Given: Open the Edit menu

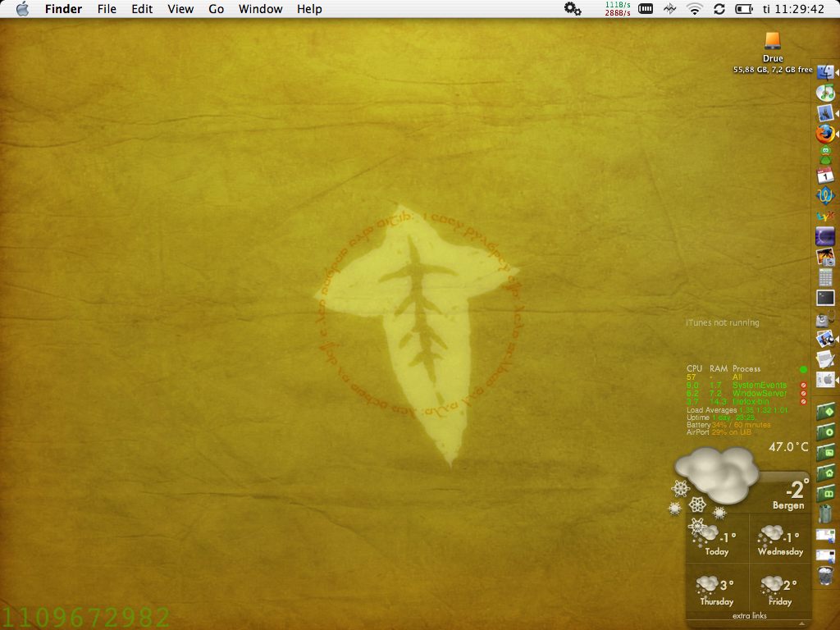Looking at the screenshot, I should (142, 9).
